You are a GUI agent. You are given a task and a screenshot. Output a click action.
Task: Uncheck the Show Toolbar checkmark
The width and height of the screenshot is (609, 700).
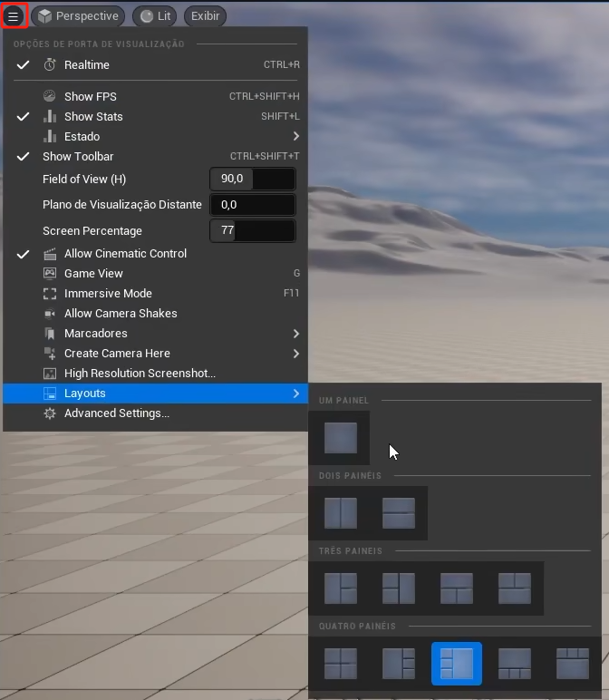pyautogui.click(x=23, y=156)
